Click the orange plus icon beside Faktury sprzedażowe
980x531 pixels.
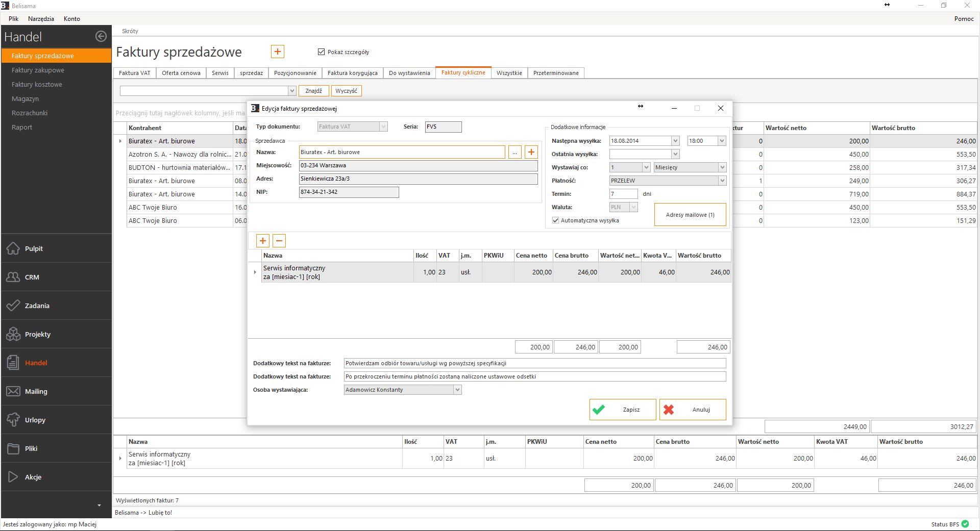tap(277, 52)
